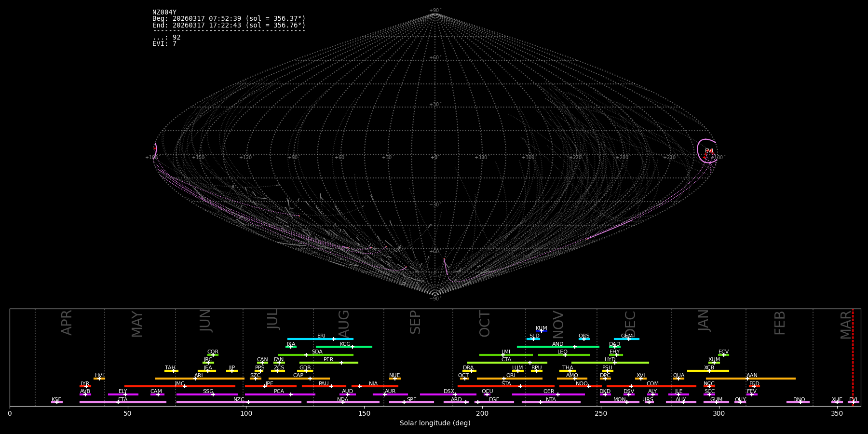868x434 pixels.
Task: Click the XHE shower label
Action: tap(837, 400)
